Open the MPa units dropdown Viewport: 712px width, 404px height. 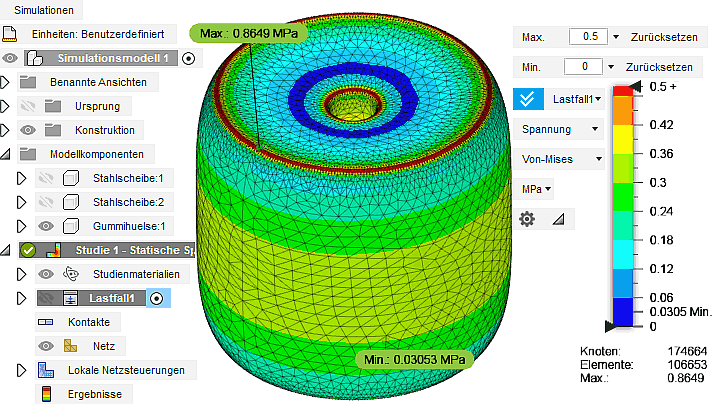point(536,188)
